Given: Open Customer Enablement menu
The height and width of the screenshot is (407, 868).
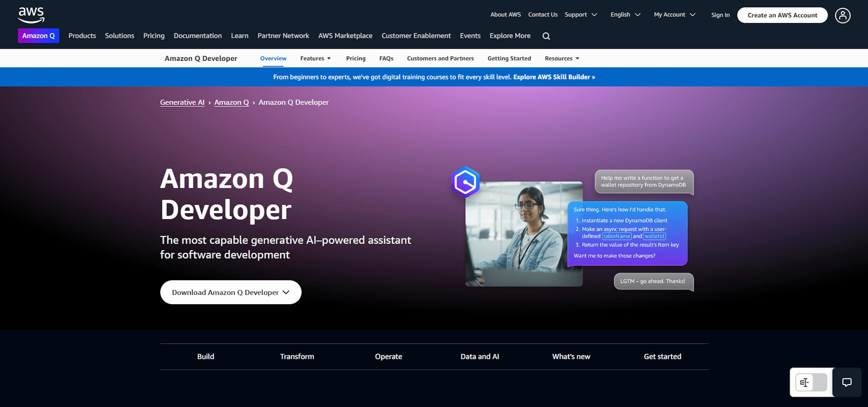Looking at the screenshot, I should click(x=416, y=36).
